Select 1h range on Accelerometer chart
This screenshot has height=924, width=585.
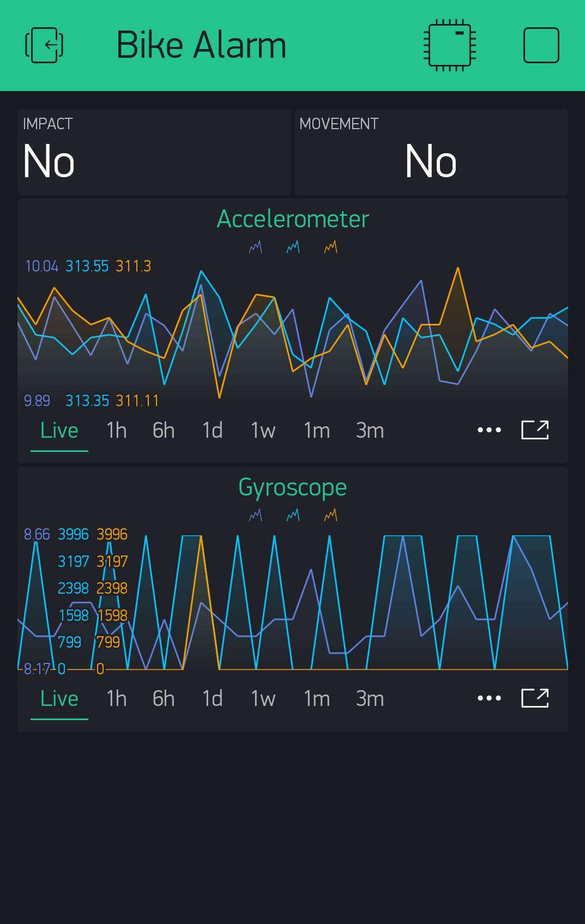pyautogui.click(x=117, y=431)
